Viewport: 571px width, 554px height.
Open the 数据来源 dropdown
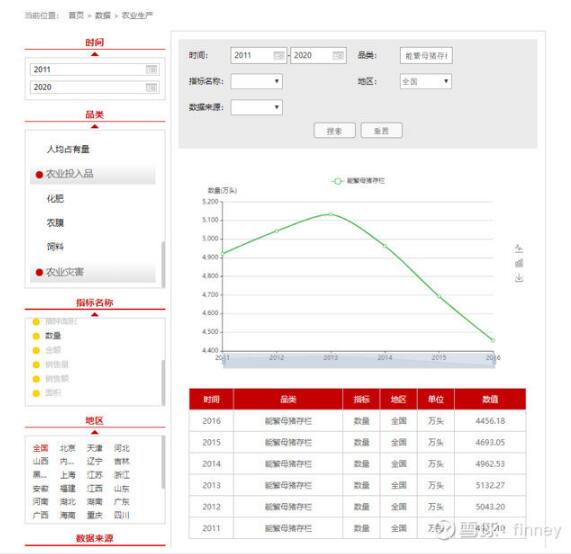click(x=256, y=107)
